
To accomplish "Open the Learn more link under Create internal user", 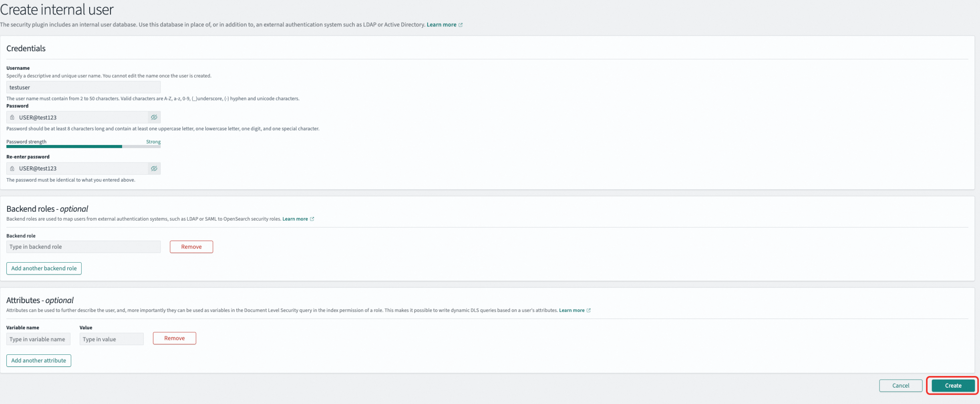I will click(x=441, y=24).
